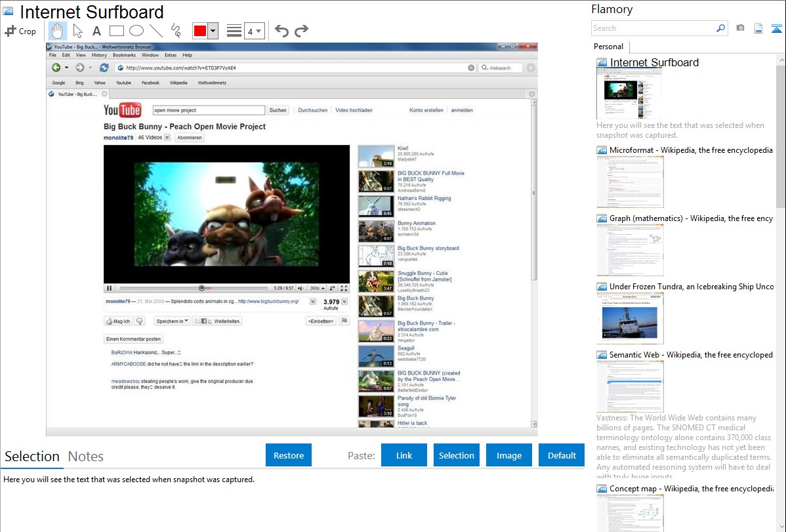The image size is (786, 532).
Task: Select the Semantic Web - Wikipedia snapshot title
Action: 691,354
